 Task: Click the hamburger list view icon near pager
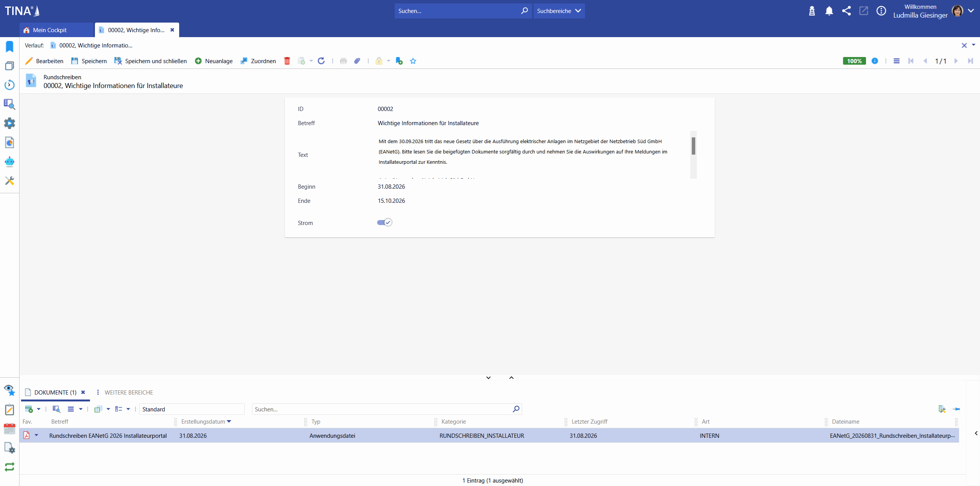(897, 61)
